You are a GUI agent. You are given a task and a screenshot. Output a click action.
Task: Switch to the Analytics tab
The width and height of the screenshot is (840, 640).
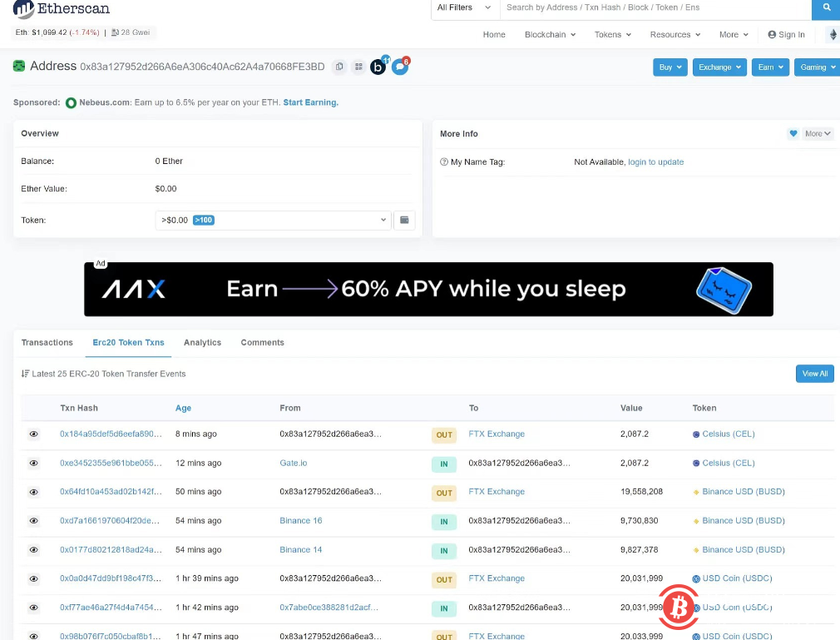pos(202,342)
